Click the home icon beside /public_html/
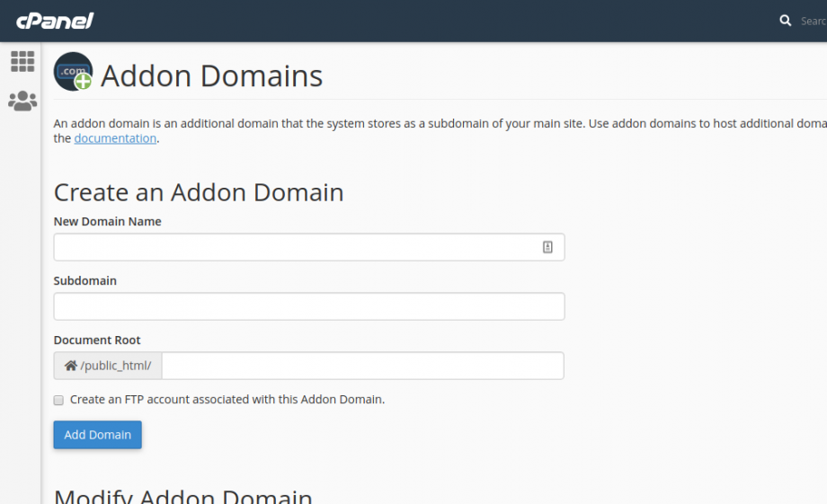This screenshot has width=827, height=504. pyautogui.click(x=70, y=366)
